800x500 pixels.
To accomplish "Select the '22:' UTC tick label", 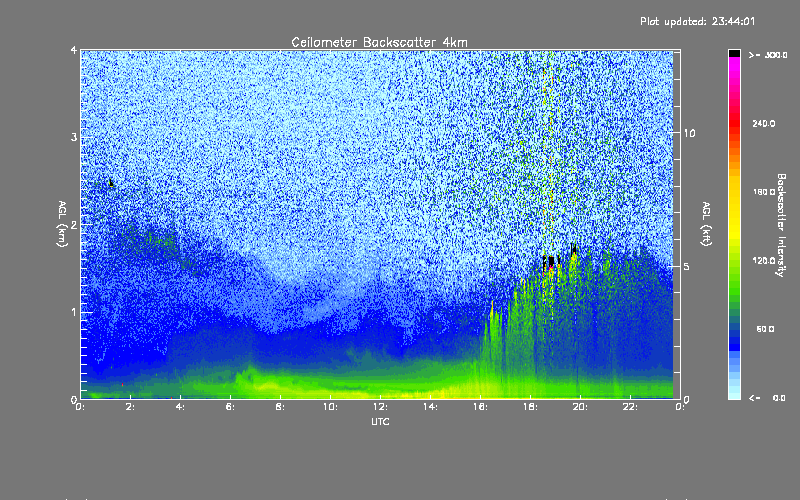I will point(630,407).
